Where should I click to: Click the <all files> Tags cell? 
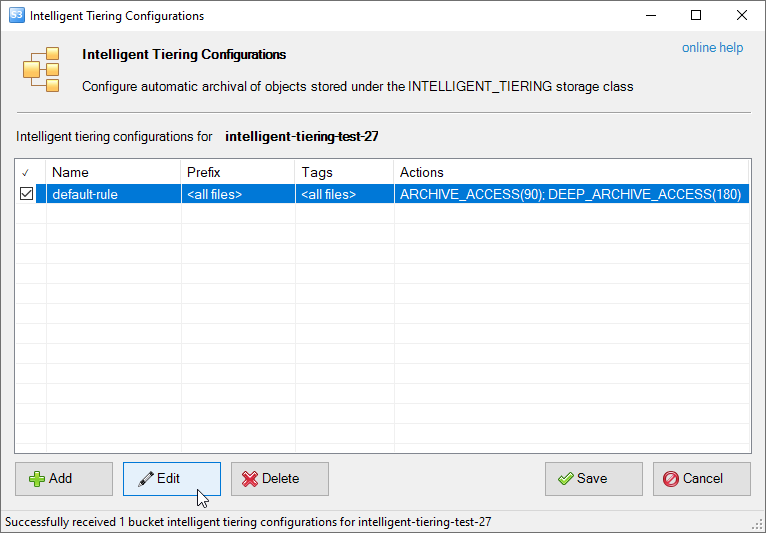(345, 194)
